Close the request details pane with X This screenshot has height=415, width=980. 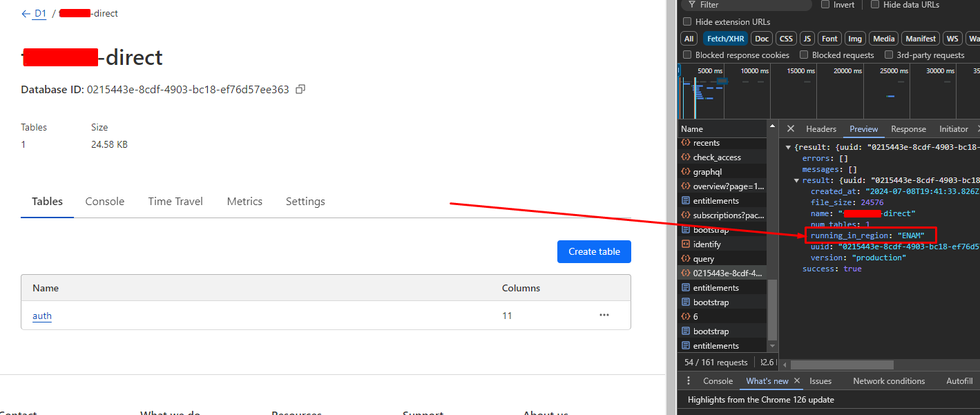791,129
